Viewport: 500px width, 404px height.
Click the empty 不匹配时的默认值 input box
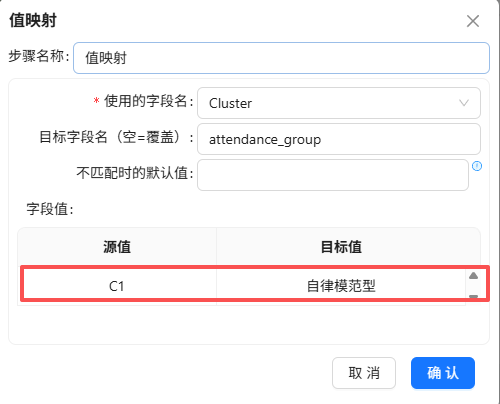pyautogui.click(x=333, y=175)
